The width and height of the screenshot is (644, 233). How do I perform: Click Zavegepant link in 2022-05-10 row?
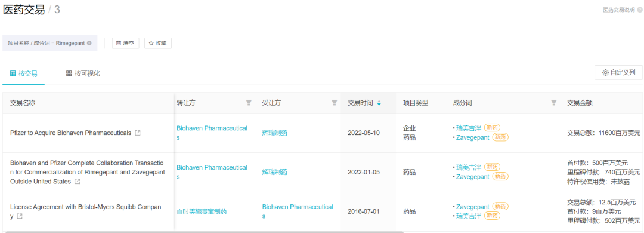click(472, 137)
